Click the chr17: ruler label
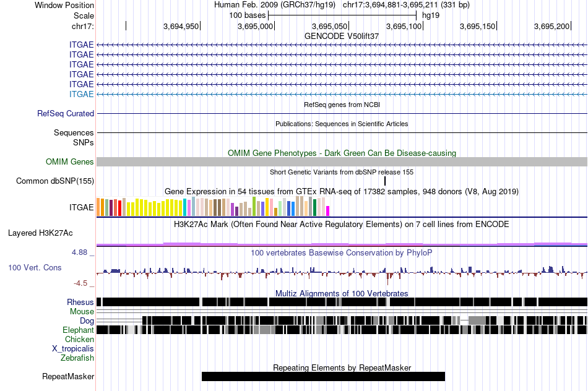The width and height of the screenshot is (588, 391). pyautogui.click(x=82, y=26)
